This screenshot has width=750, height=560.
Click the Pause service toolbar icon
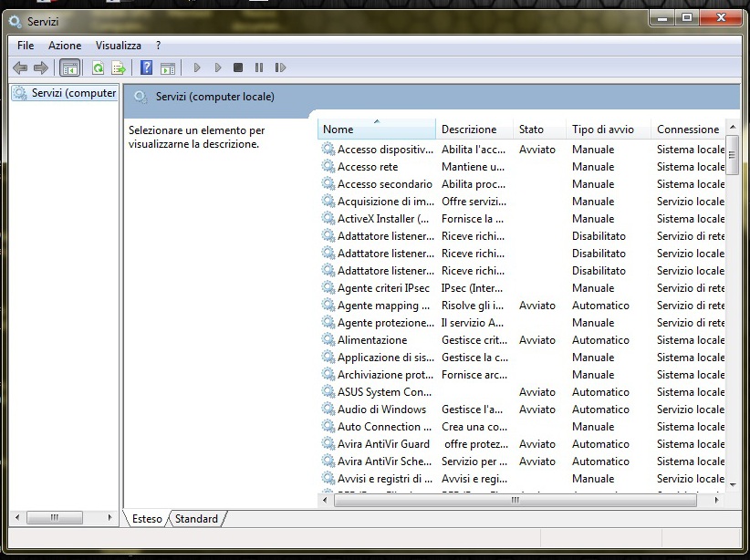coord(259,67)
